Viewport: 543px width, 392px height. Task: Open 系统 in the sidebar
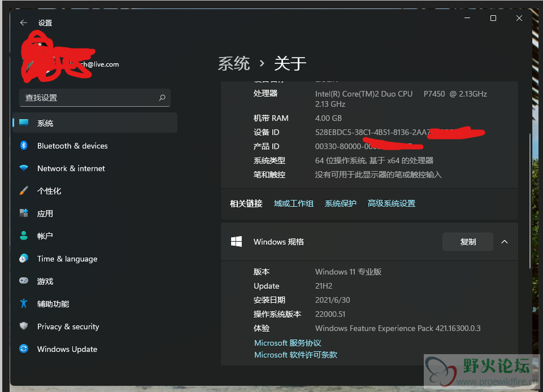coord(95,123)
